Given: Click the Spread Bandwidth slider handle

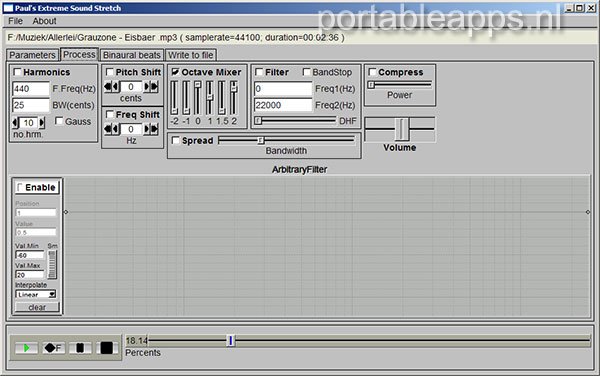Looking at the screenshot, I should click(261, 140).
